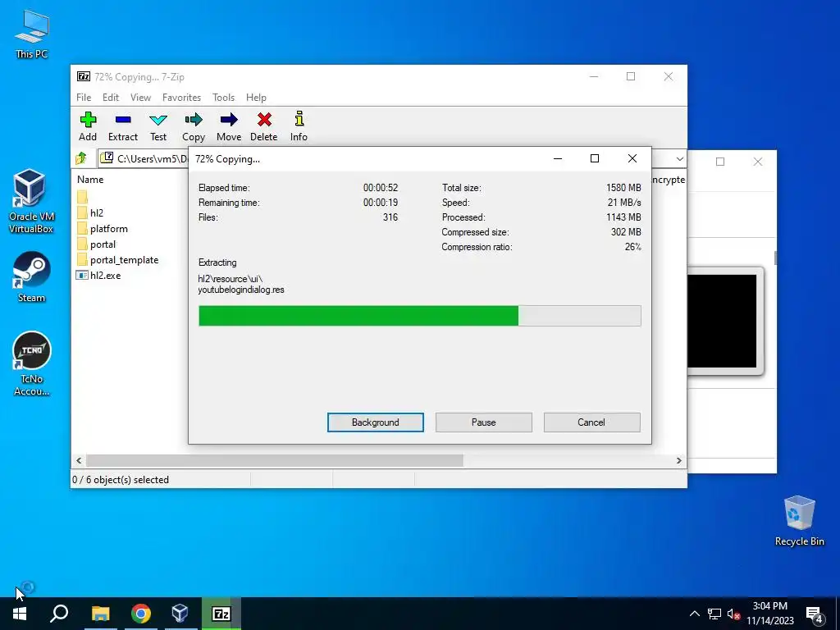The image size is (840, 630).
Task: Select the hl2 folder in file list
Action: point(90,212)
